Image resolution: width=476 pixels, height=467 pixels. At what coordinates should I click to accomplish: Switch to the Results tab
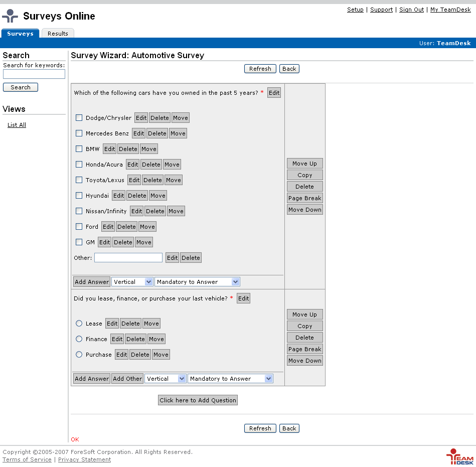[x=58, y=34]
